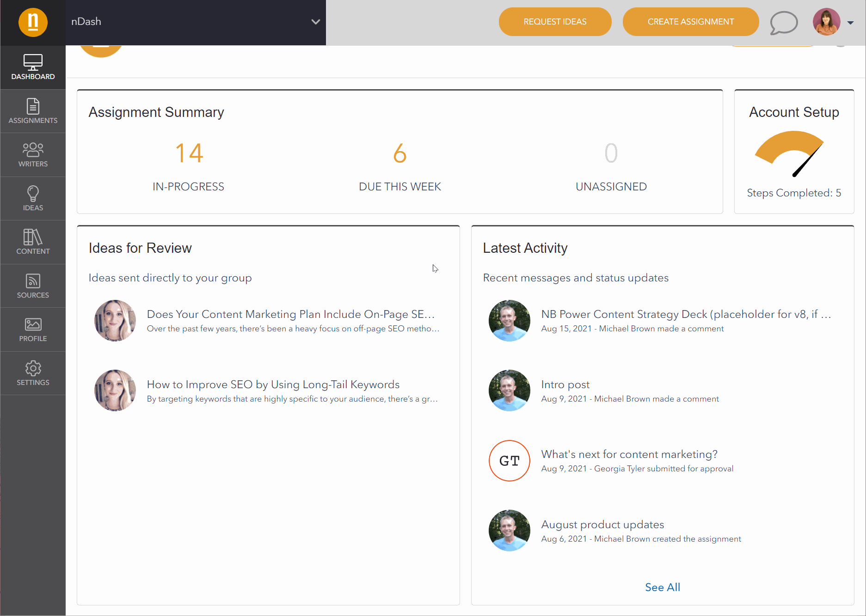Click the Steps Completed: 5 text
Viewport: 866px width, 616px height.
click(x=794, y=193)
